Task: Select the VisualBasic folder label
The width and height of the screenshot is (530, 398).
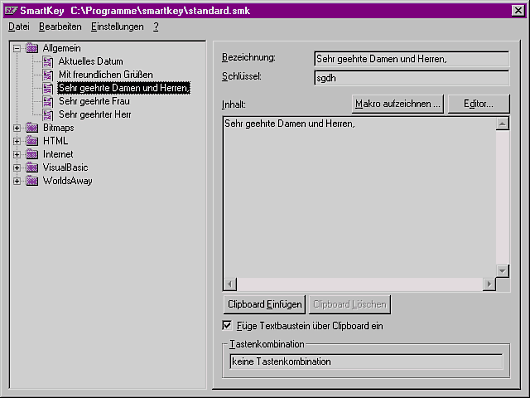Action: pyautogui.click(x=65, y=168)
